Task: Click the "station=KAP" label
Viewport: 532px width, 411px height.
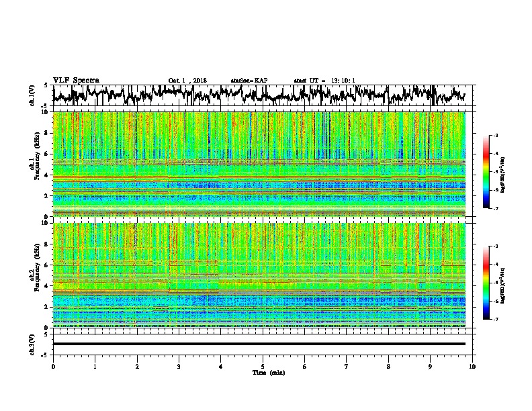Action: (x=249, y=81)
